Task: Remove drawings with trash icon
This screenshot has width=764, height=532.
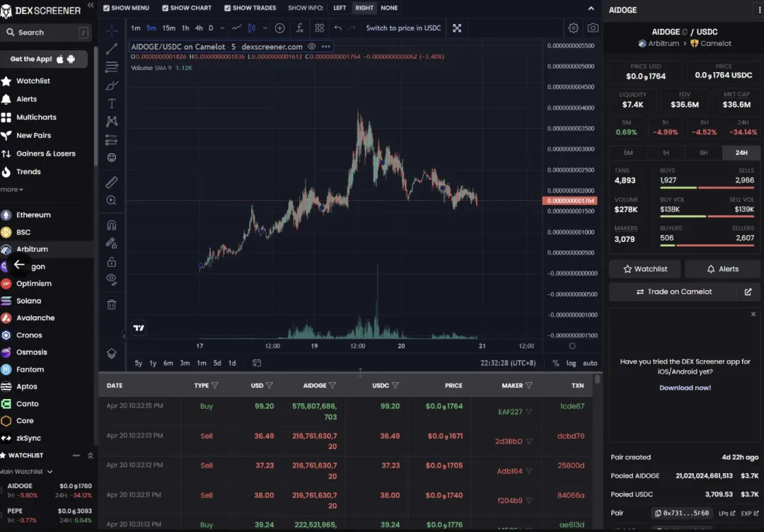Action: (112, 304)
